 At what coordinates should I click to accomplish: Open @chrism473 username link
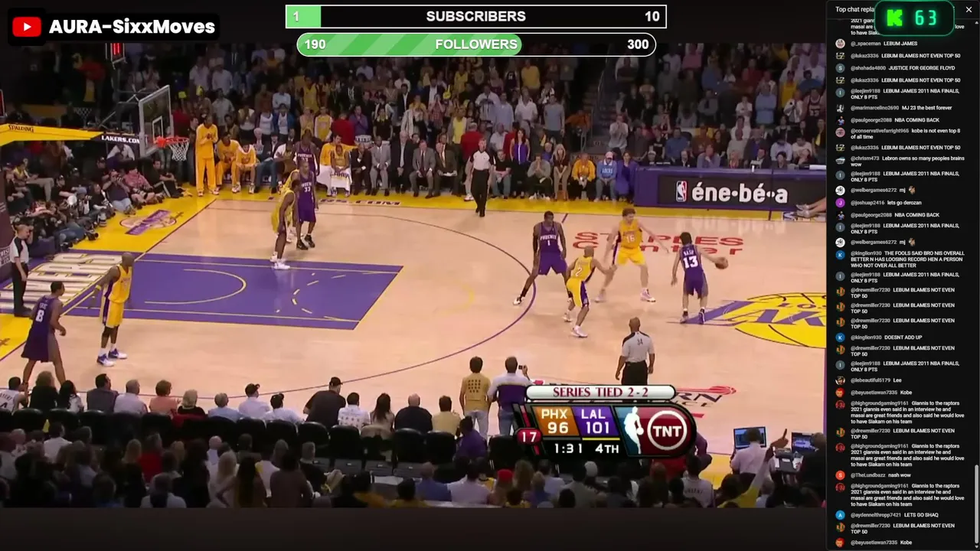[x=864, y=158]
